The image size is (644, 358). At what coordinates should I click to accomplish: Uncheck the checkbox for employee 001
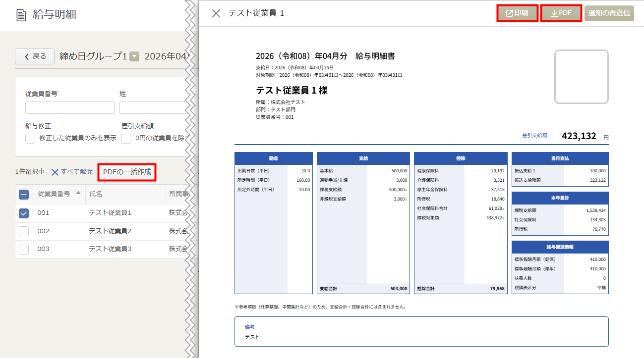click(24, 213)
